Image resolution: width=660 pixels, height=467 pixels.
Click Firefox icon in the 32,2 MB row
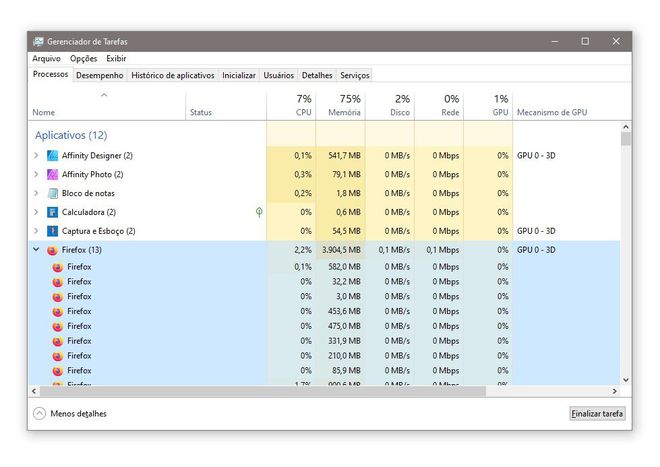[x=58, y=282]
